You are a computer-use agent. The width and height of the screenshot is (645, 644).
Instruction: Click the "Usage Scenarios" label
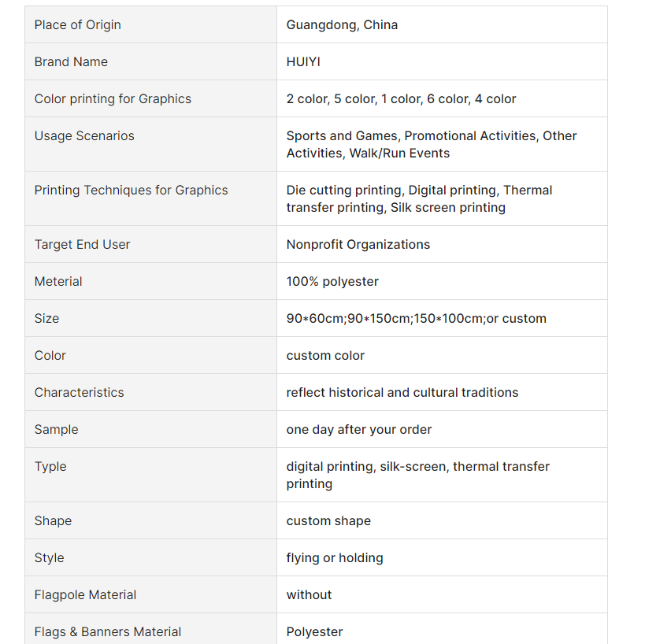pyautogui.click(x=84, y=136)
